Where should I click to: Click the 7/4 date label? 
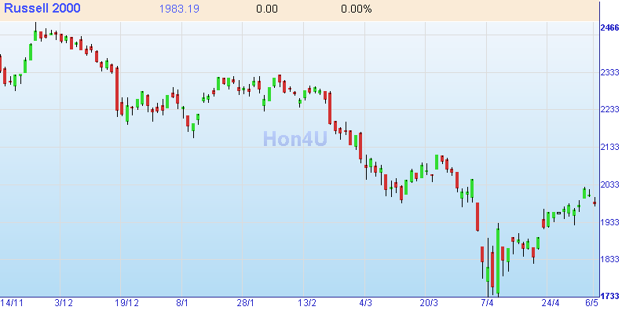[487, 303]
